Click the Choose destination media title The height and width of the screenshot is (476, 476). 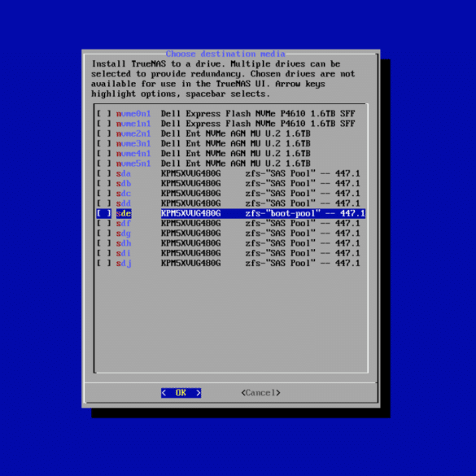click(x=225, y=54)
